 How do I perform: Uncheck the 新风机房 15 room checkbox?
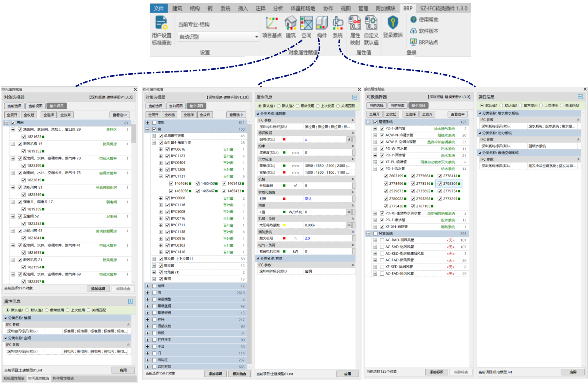(x=20, y=144)
